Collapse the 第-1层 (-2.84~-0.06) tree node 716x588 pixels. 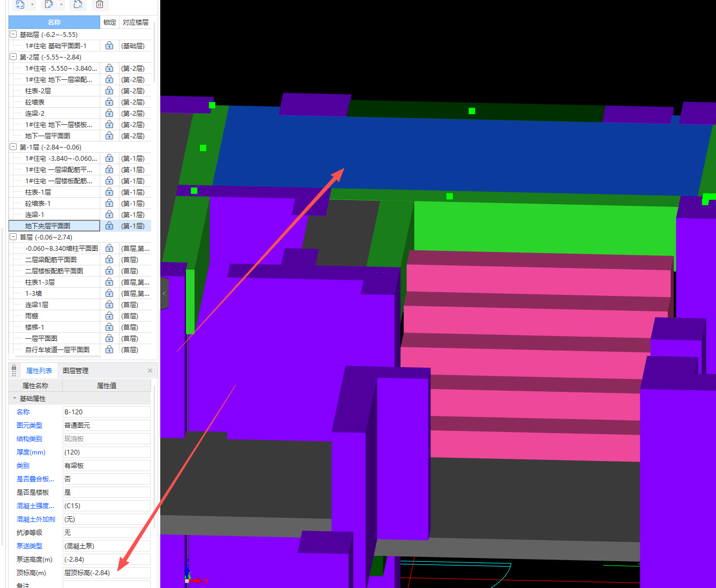(x=13, y=147)
